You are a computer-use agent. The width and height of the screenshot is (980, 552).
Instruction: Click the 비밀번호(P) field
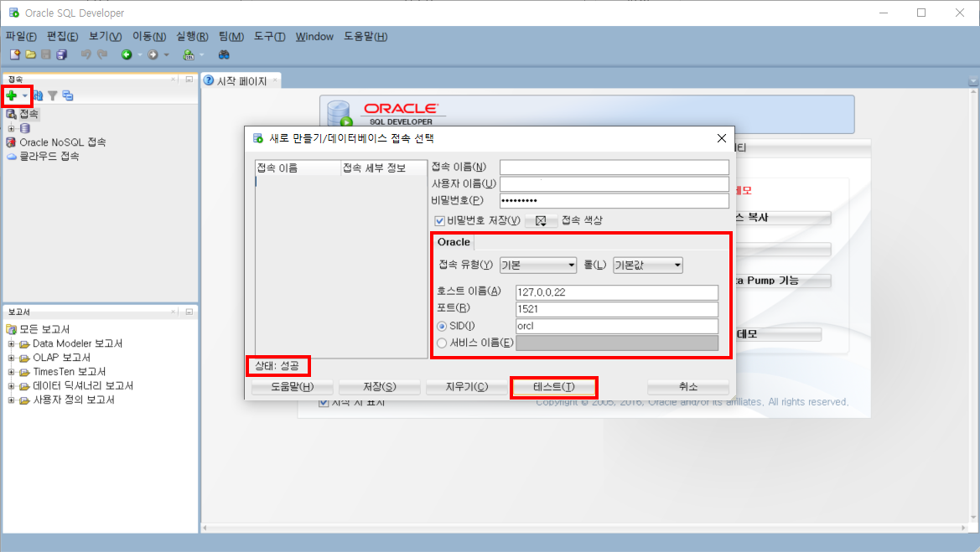(614, 200)
